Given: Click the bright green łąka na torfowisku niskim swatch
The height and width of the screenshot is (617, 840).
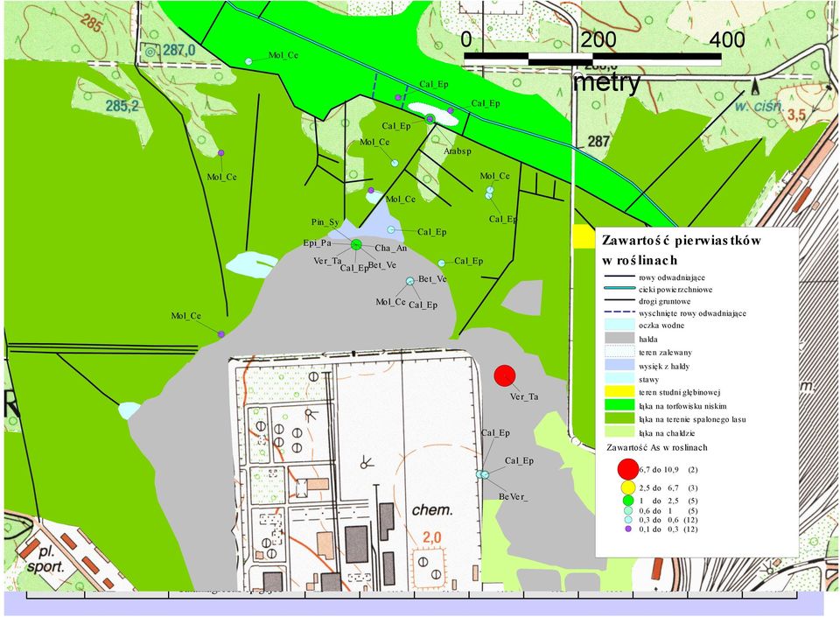Looking at the screenshot, I should [619, 405].
